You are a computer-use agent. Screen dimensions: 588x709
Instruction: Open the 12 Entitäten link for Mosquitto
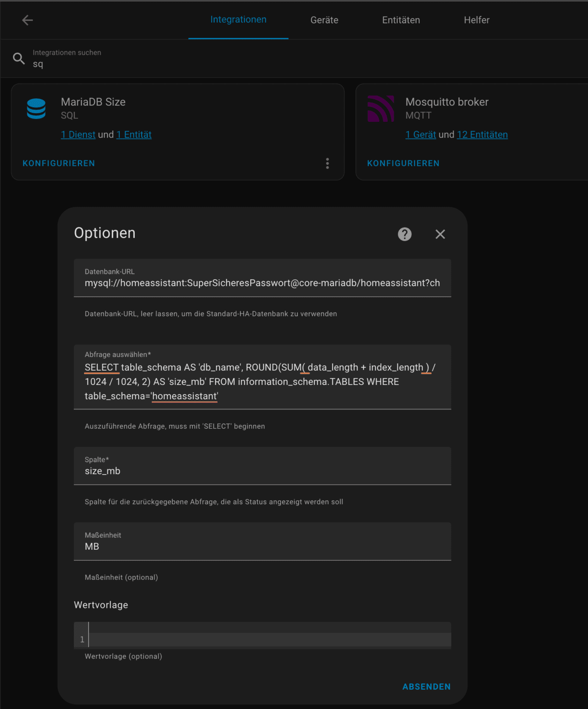pos(482,134)
